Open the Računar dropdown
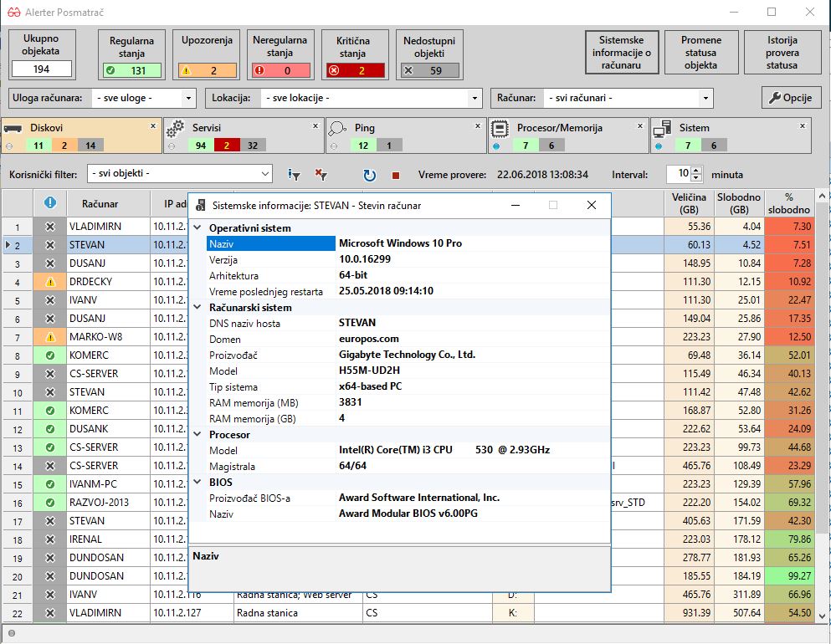831x644 pixels. coord(705,98)
